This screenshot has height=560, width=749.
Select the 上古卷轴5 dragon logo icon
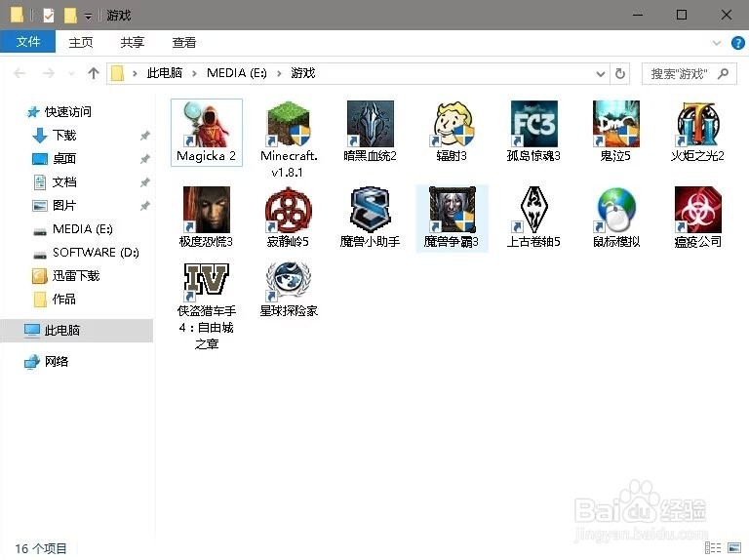tap(533, 210)
